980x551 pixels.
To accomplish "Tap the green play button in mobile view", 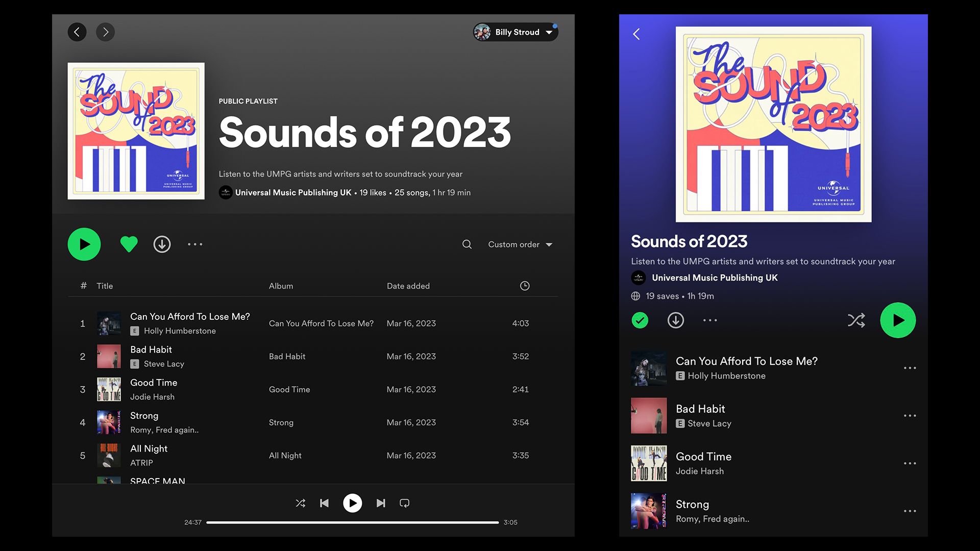I will (898, 320).
